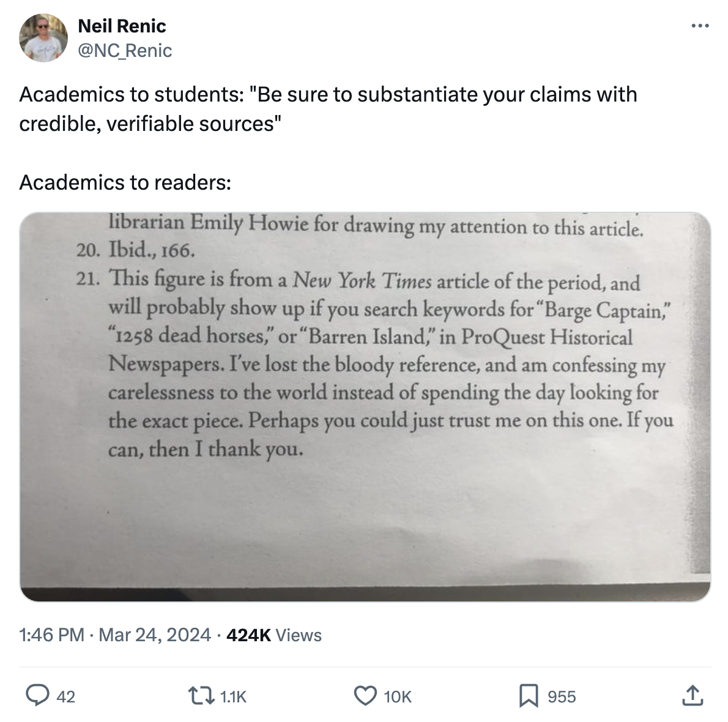Click the @NC_Renic handle
Viewport: 728px width, 722px height.
[x=125, y=50]
